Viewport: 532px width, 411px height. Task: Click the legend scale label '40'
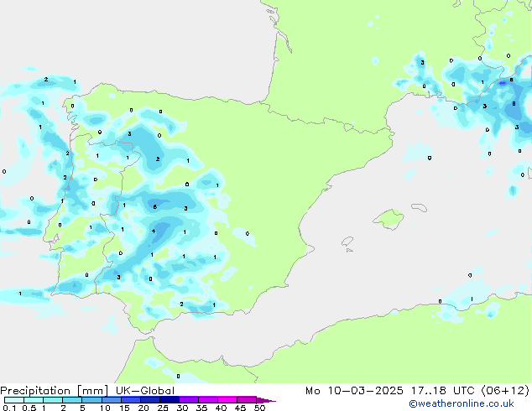(221, 408)
